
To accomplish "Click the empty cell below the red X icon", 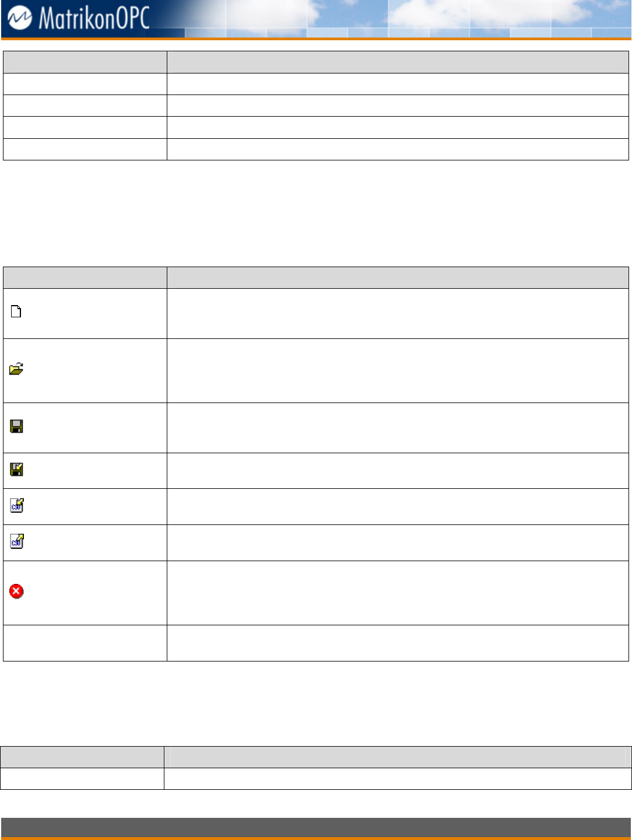I will (85, 643).
